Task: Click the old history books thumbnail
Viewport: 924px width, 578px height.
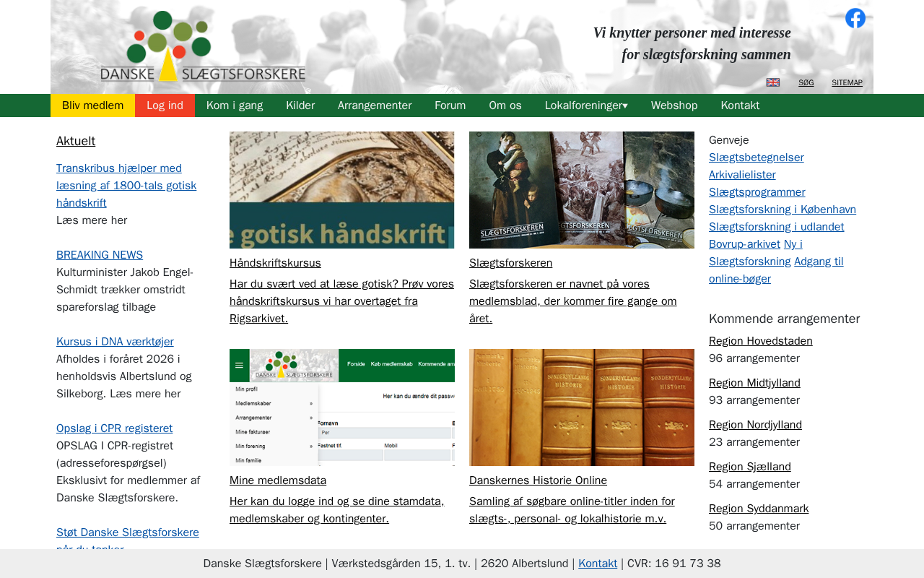Action: click(582, 407)
